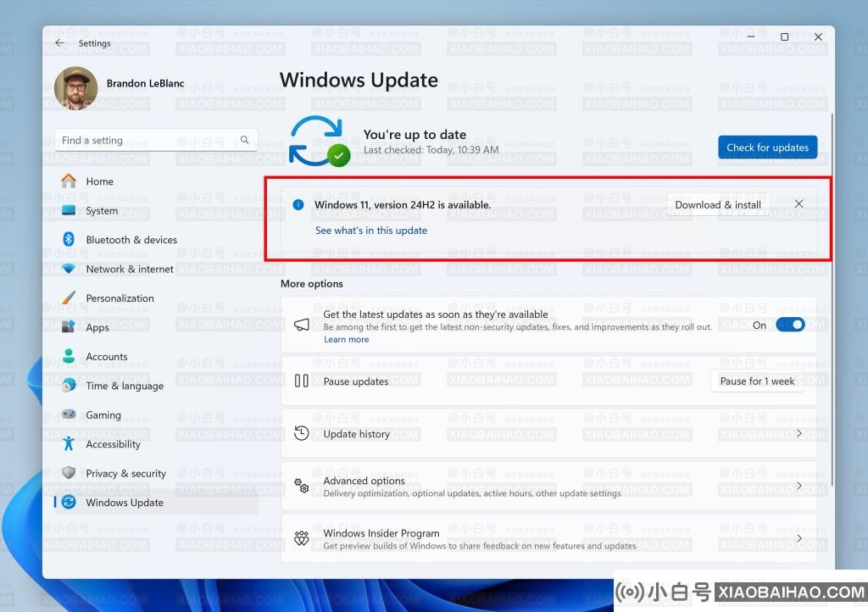Viewport: 868px width, 612px height.
Task: Open See what's in this update link
Action: 371,231
